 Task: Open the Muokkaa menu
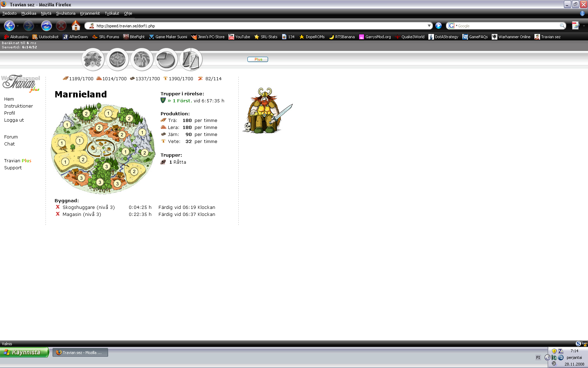click(29, 13)
